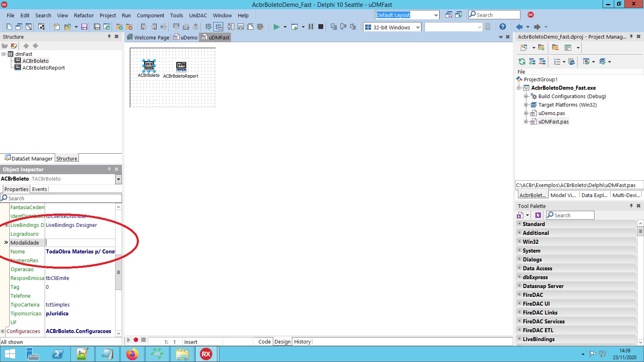Toggle pin on the Project Manager panel
The width and height of the screenshot is (644, 362).
631,37
